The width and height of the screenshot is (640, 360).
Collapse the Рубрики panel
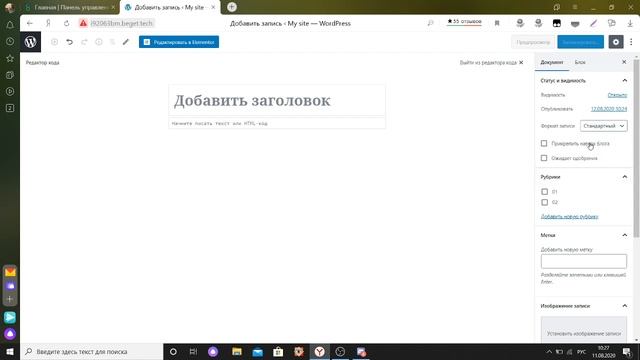pos(624,177)
